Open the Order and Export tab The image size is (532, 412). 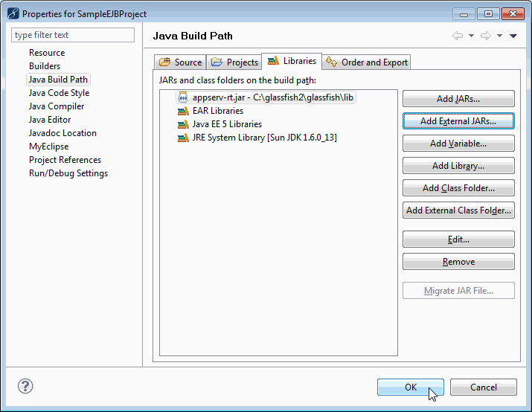tap(367, 62)
